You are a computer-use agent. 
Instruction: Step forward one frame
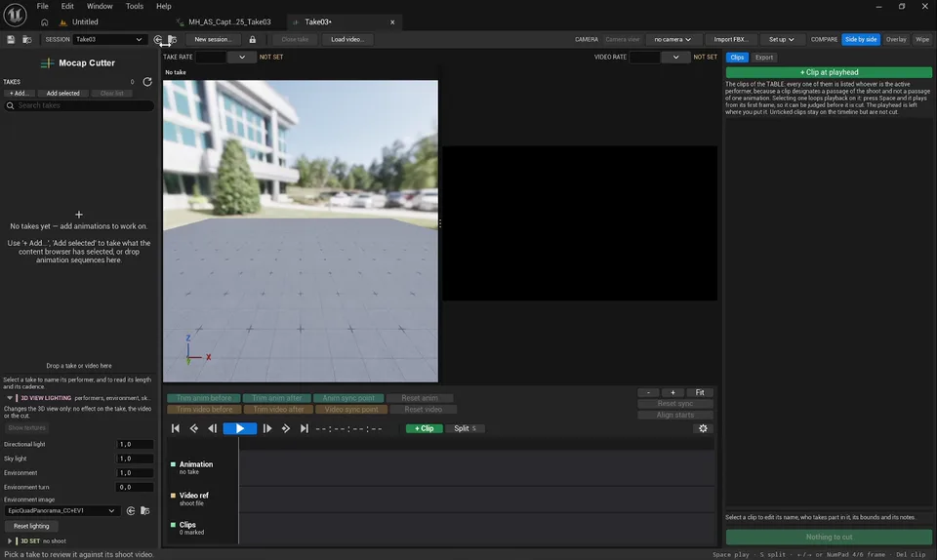tap(267, 428)
